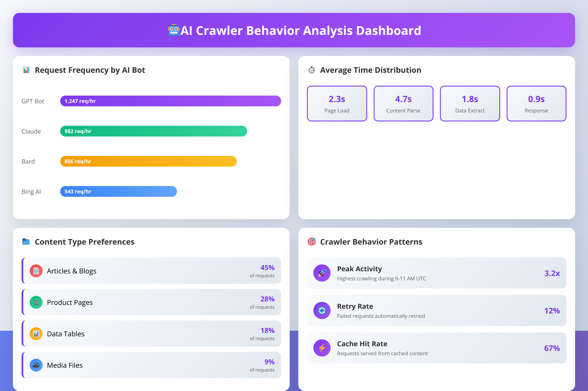Click the 28% value for Product Pages
The image size is (588, 391).
pos(268,299)
